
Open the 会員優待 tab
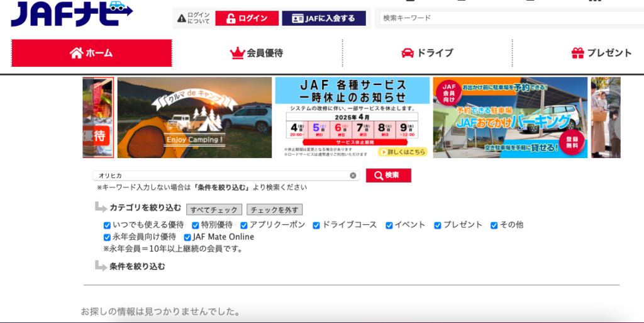pyautogui.click(x=257, y=53)
